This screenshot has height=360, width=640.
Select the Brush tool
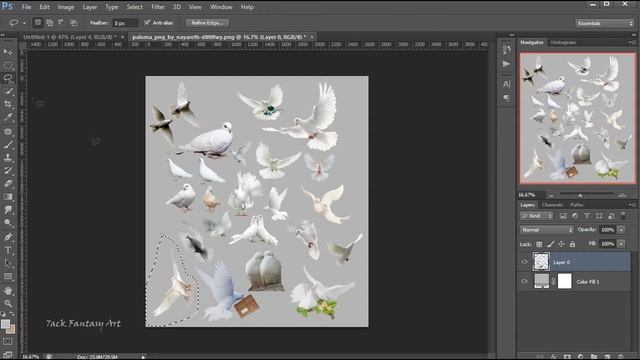pos(8,144)
